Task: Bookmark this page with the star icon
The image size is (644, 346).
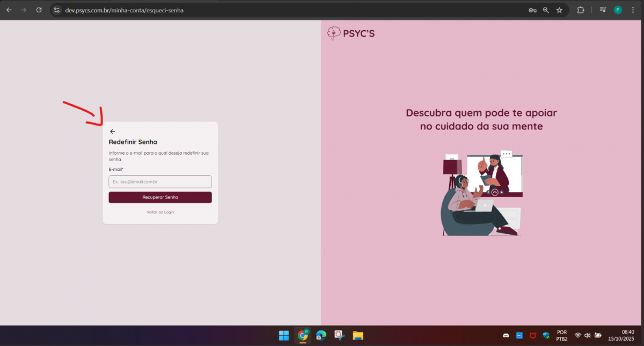Action: click(x=559, y=10)
